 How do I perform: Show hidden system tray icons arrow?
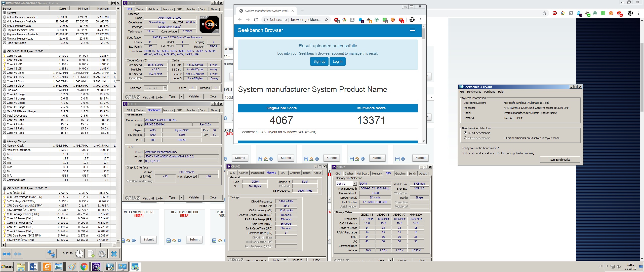(x=607, y=266)
